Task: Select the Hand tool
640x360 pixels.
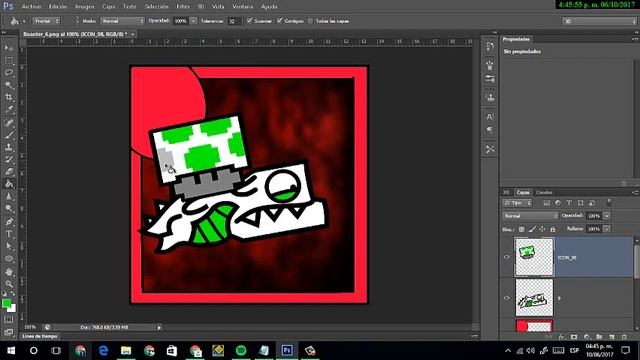Action: [x=9, y=271]
